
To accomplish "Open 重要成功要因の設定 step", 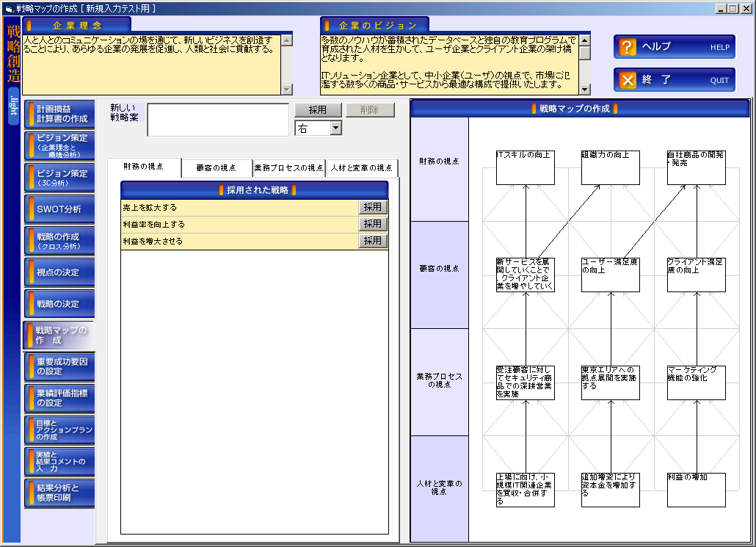I will coord(59,366).
